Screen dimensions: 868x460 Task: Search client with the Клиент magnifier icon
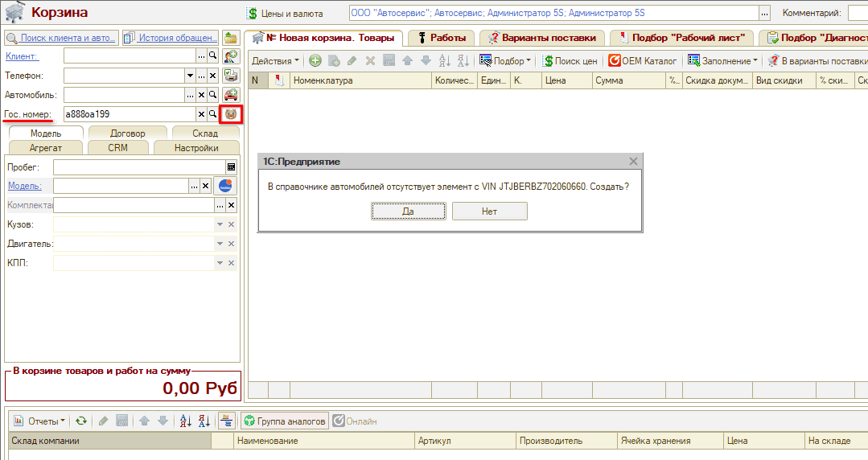pyautogui.click(x=212, y=56)
